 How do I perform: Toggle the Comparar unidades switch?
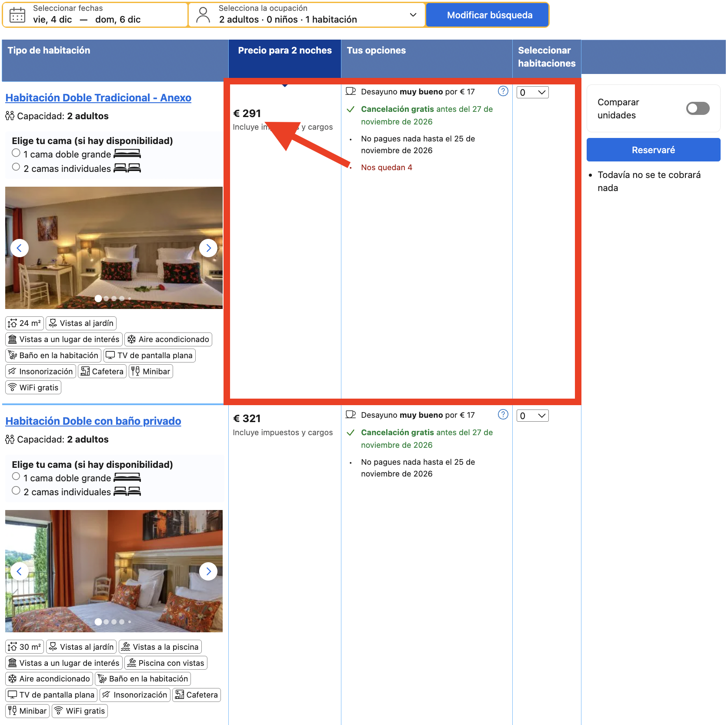point(698,108)
